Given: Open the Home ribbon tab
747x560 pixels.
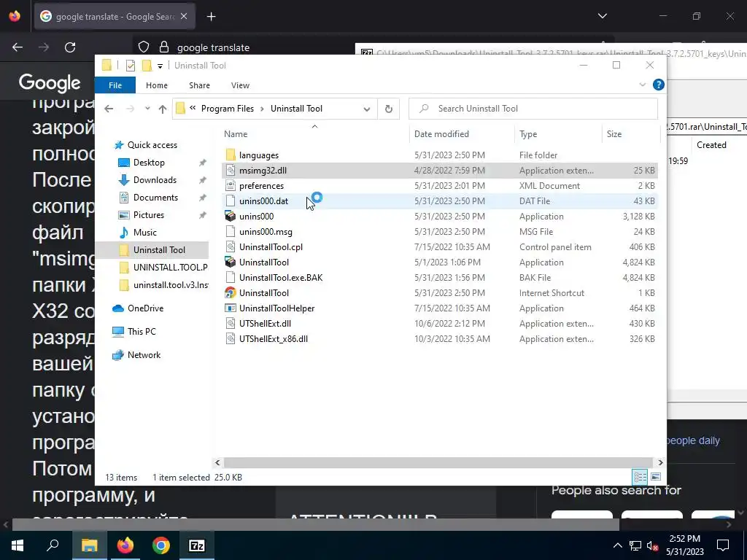Looking at the screenshot, I should 157,85.
